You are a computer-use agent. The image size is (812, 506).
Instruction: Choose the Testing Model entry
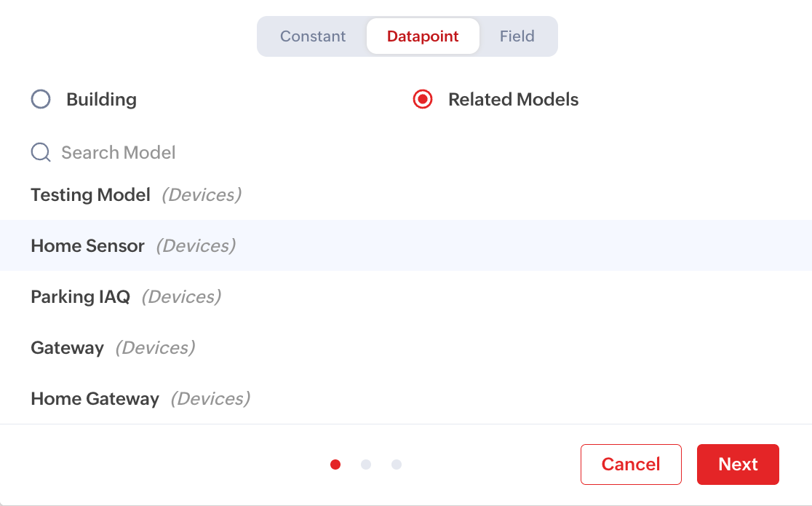(91, 195)
